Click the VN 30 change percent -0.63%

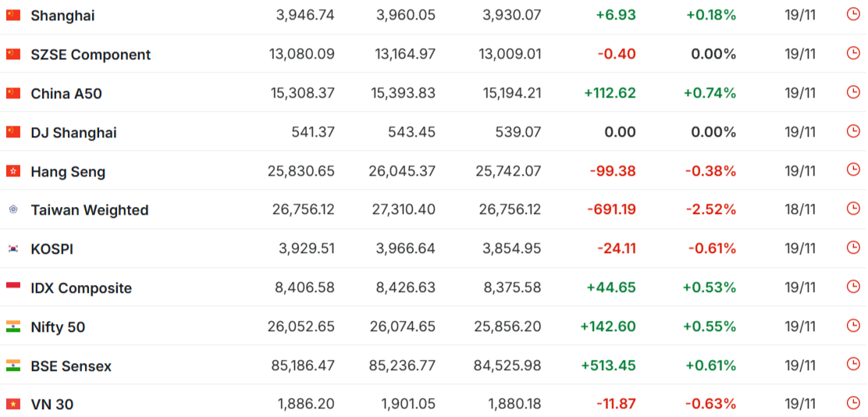click(x=710, y=405)
